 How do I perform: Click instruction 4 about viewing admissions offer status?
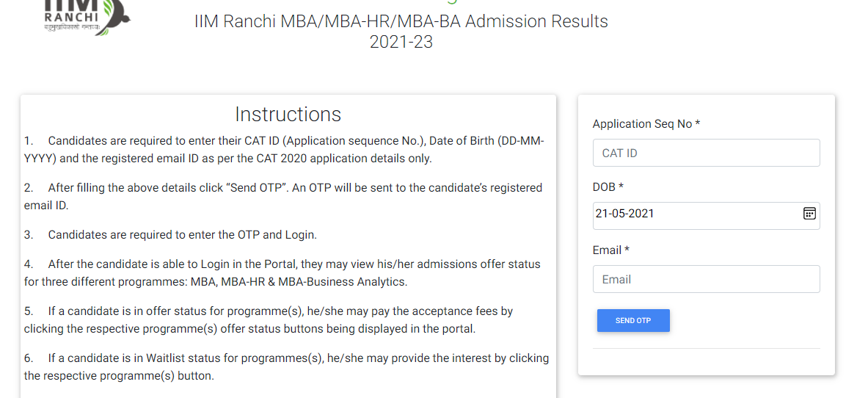(x=282, y=272)
